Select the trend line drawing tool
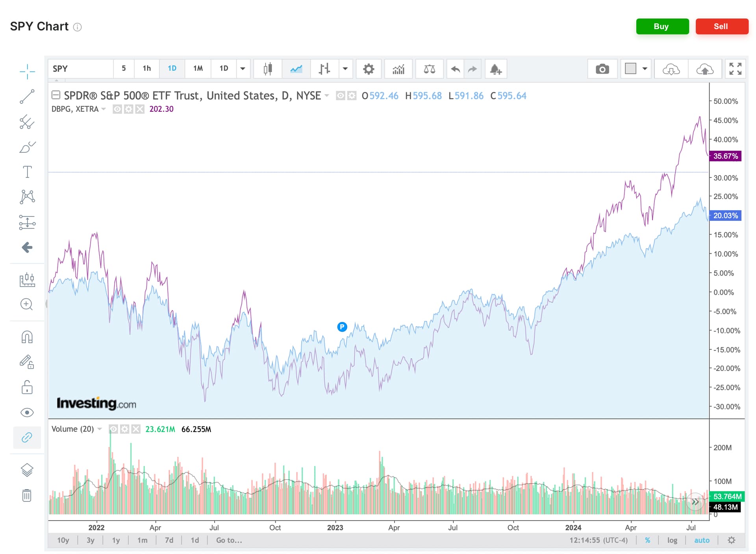 coord(27,97)
